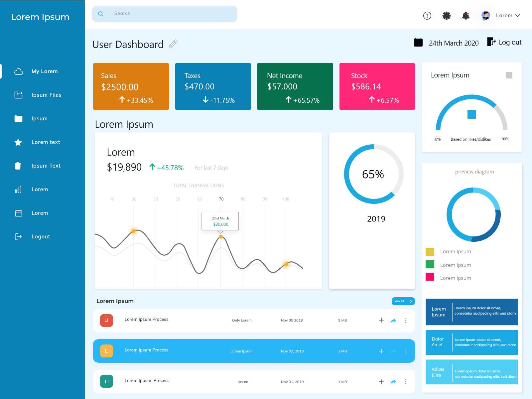
Task: Open the Adipis Elite info card
Action: 472,372
